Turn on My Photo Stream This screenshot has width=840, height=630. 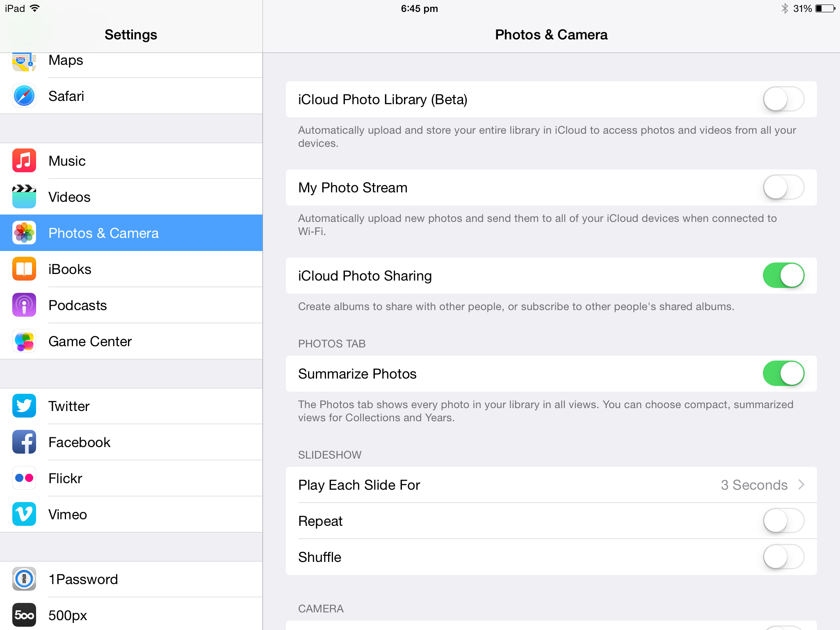pos(783,187)
